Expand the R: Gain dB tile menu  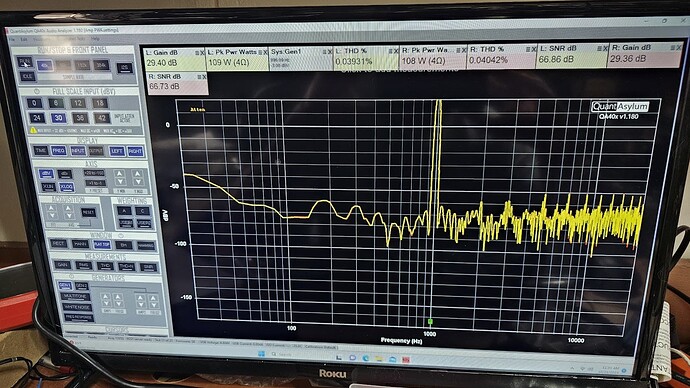[x=672, y=48]
